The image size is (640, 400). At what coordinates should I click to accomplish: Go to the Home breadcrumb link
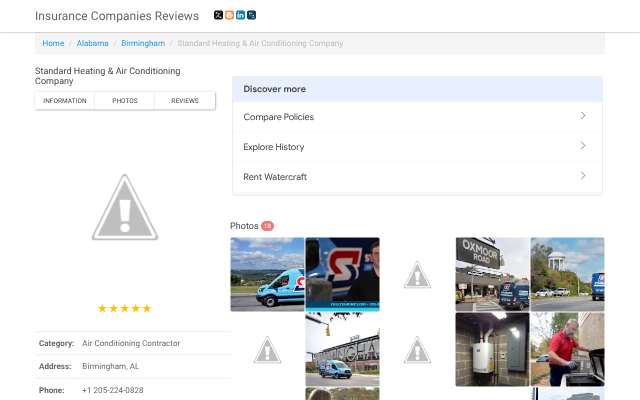pos(53,43)
